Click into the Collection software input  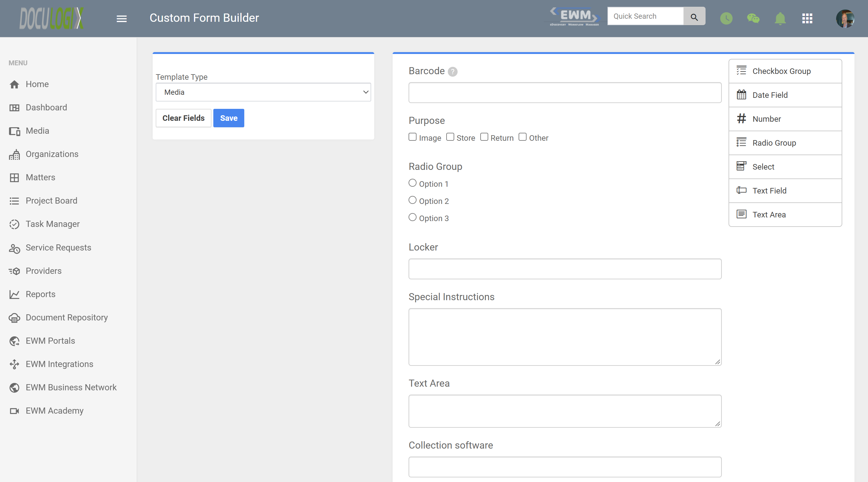[x=565, y=467]
